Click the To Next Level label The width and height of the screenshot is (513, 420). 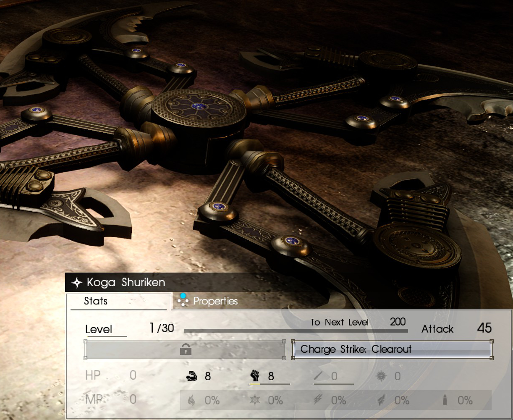pos(339,323)
